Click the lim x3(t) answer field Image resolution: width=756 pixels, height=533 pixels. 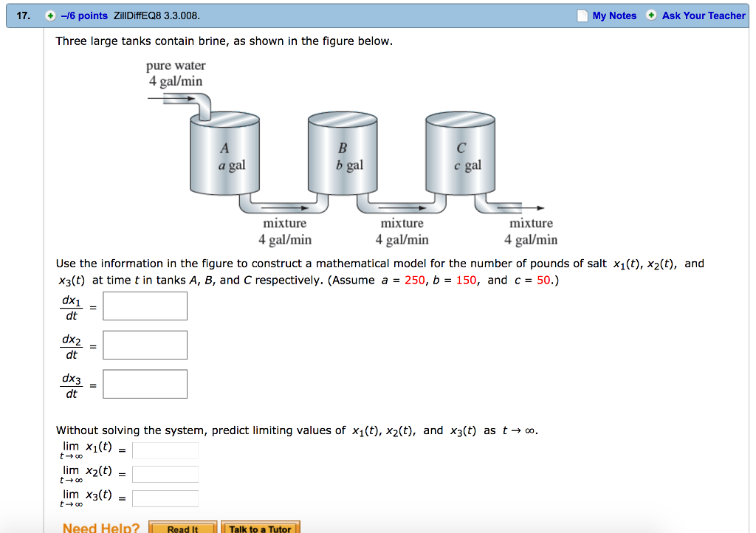pos(165,498)
